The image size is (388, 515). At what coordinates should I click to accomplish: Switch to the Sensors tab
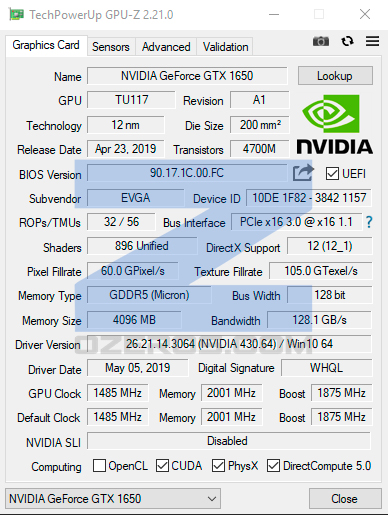coord(111,47)
